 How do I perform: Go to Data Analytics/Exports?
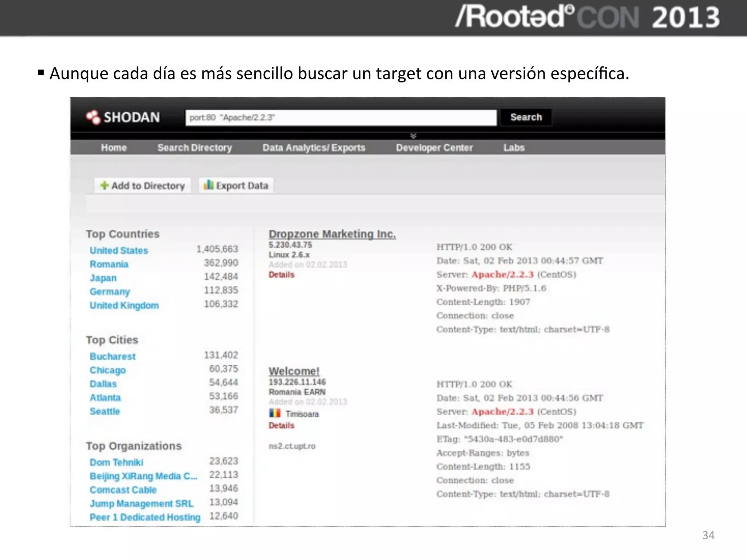314,148
